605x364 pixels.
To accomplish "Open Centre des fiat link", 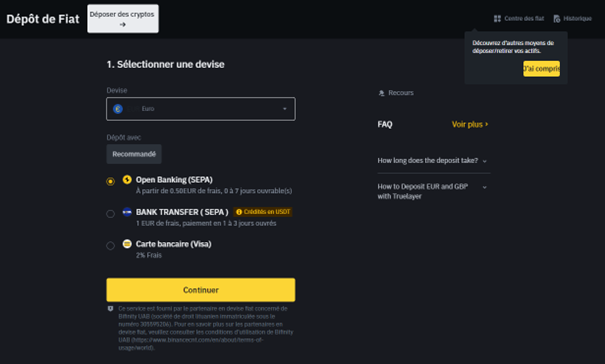I will tap(519, 19).
